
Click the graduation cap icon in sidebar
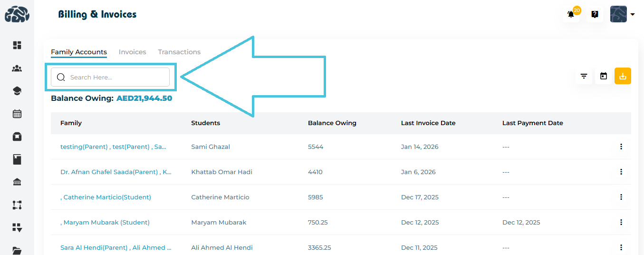[x=17, y=91]
